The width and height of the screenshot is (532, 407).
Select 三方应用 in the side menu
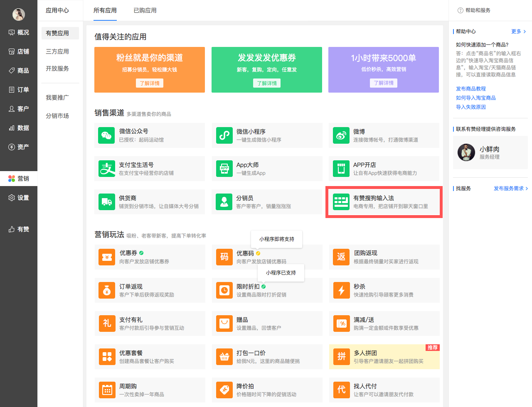click(x=57, y=51)
